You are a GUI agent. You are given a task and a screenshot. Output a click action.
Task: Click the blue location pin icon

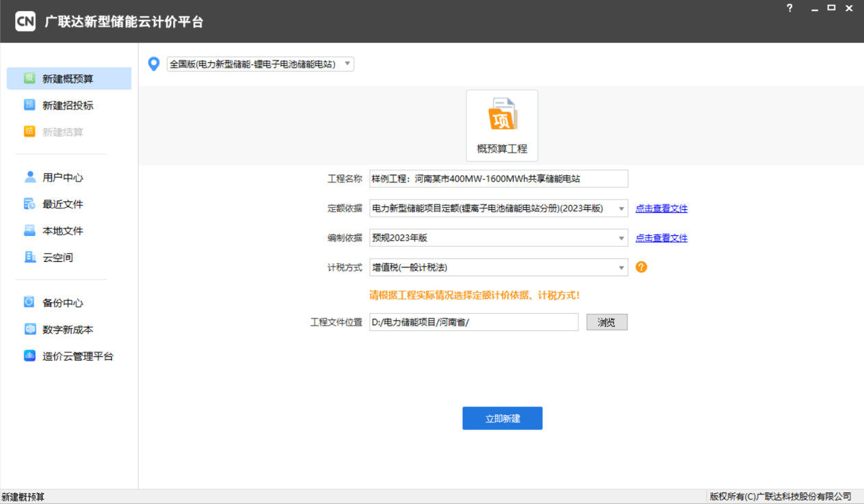pyautogui.click(x=154, y=64)
